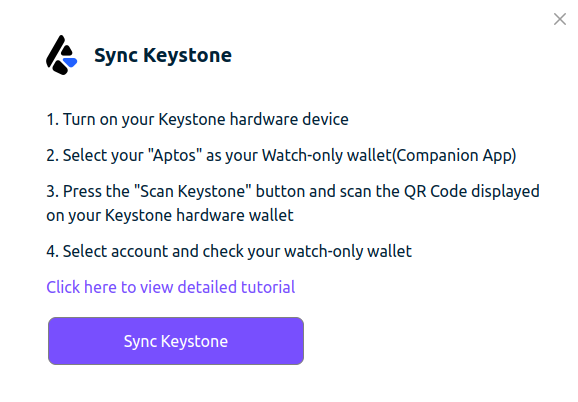Click the blue accent of Keystone logo
The height and width of the screenshot is (402, 578).
pyautogui.click(x=70, y=62)
